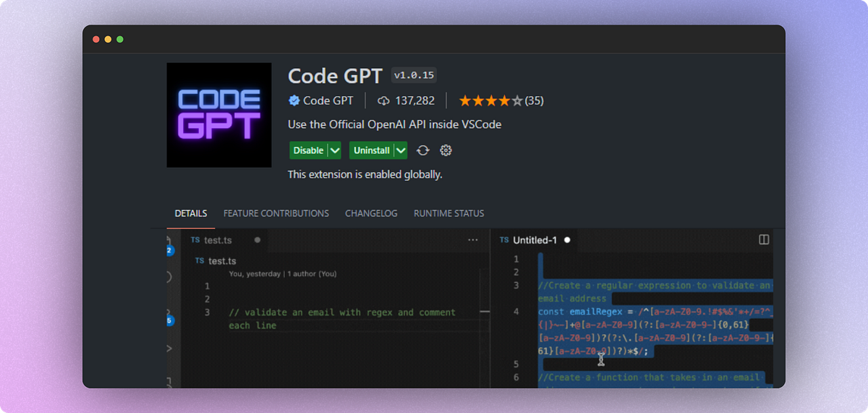Image resolution: width=868 pixels, height=413 pixels.
Task: Open the dropdown arrow next to Uninstall
Action: point(401,150)
